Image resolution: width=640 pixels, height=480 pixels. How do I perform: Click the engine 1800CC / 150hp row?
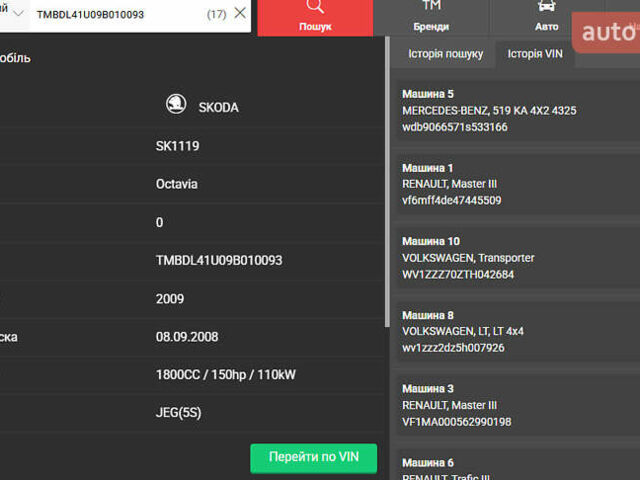click(x=225, y=375)
